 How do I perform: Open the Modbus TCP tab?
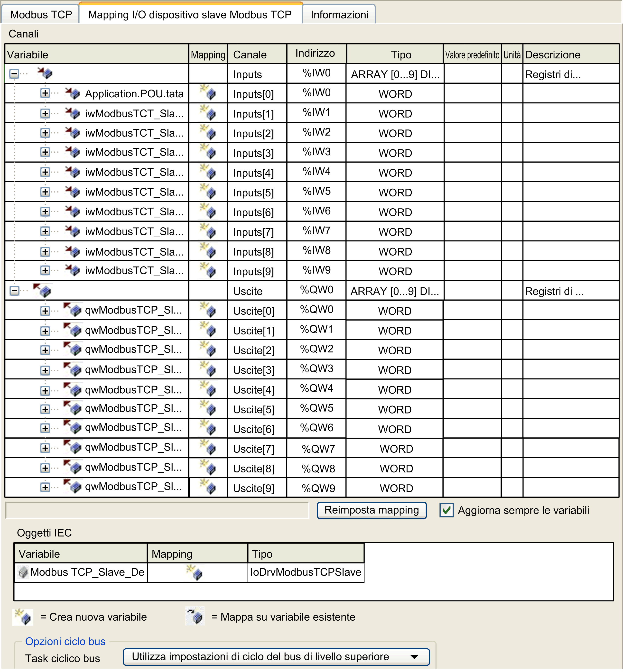(x=40, y=15)
